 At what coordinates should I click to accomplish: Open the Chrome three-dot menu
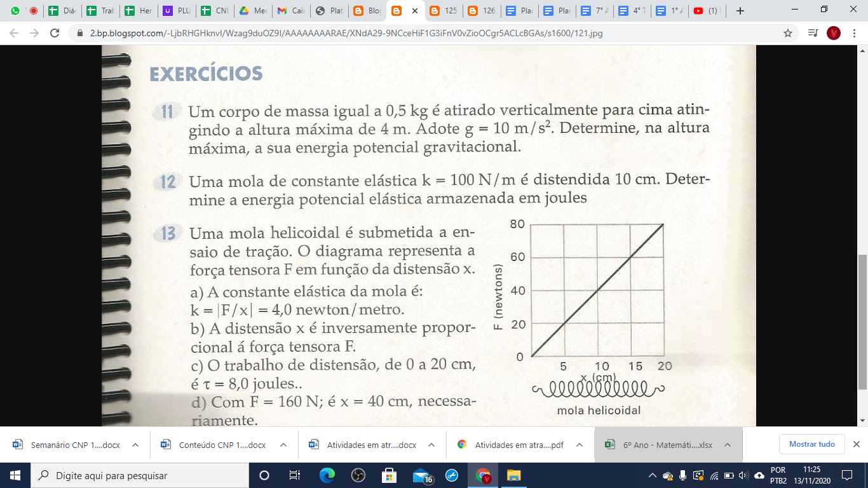click(x=855, y=33)
